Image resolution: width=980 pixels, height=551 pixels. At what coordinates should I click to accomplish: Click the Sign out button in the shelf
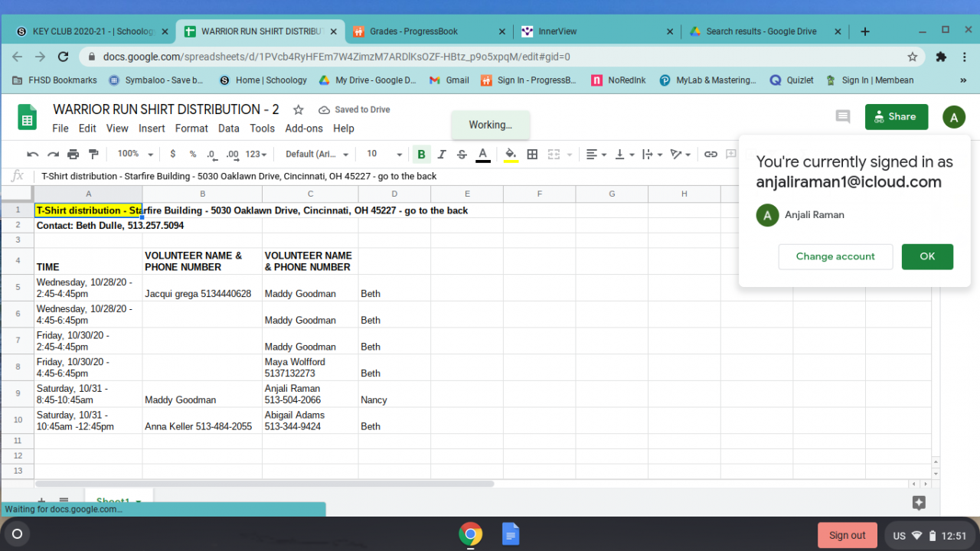tap(847, 535)
